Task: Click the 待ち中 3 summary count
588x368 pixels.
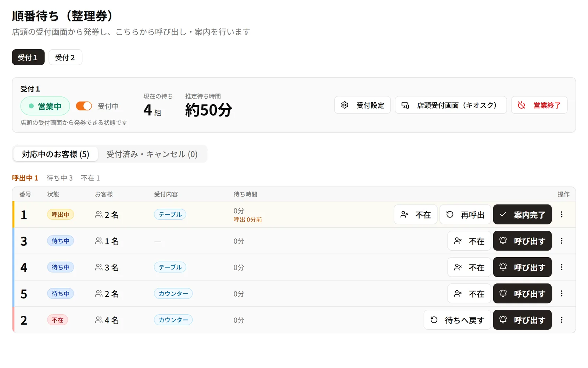Action: tap(60, 178)
